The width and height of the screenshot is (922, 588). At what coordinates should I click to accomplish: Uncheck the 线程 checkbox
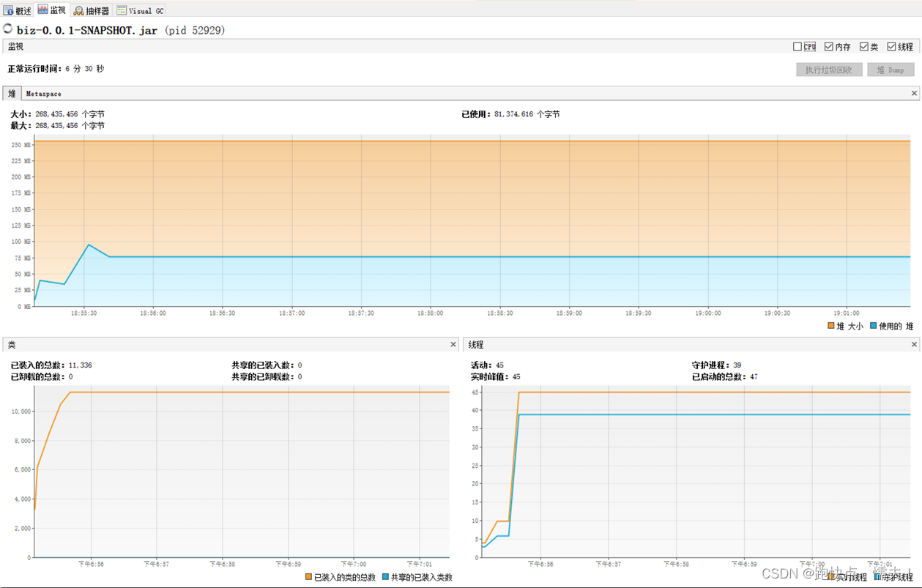pos(891,46)
